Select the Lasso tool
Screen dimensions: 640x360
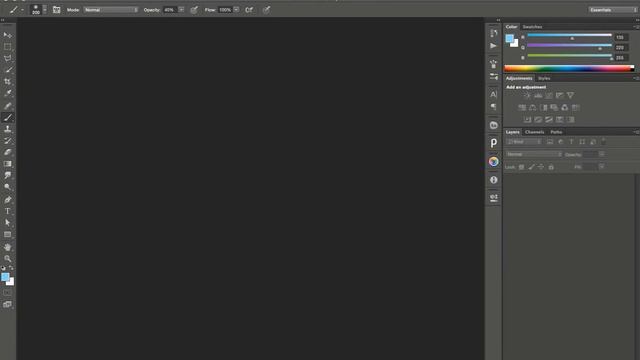click(x=8, y=58)
